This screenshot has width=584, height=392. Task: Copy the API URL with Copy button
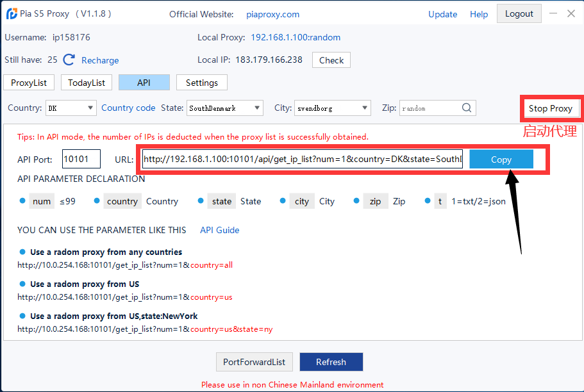point(501,159)
